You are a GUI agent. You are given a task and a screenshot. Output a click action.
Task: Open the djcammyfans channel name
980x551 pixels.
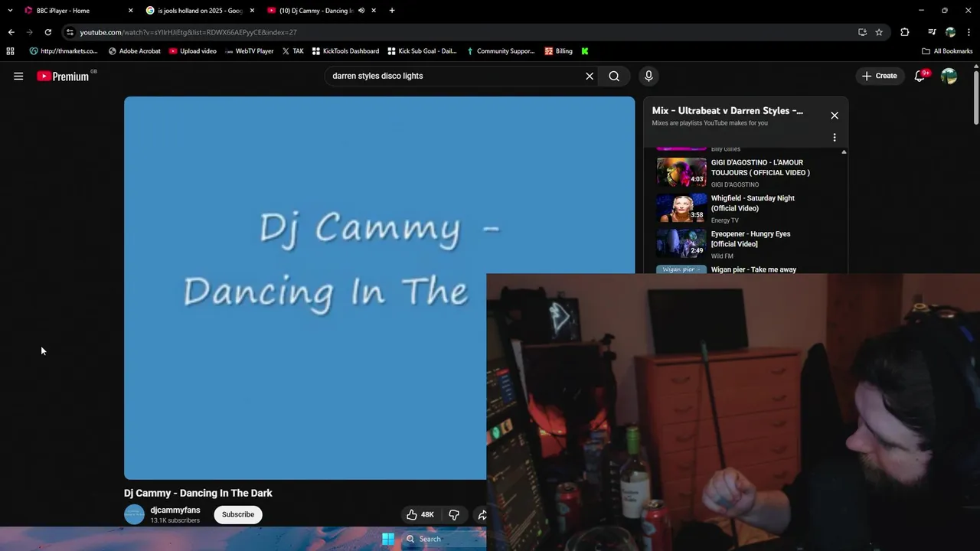pyautogui.click(x=175, y=510)
